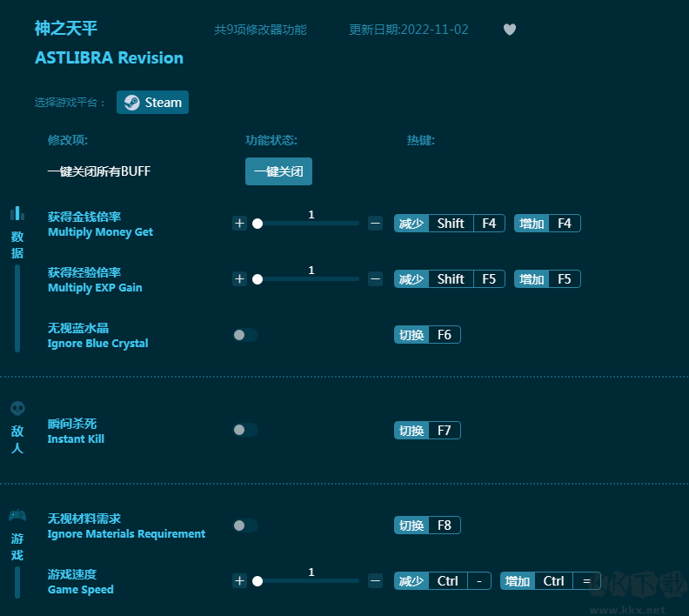Enable the Instant Kill toggle
The width and height of the screenshot is (689, 616).
(x=245, y=430)
